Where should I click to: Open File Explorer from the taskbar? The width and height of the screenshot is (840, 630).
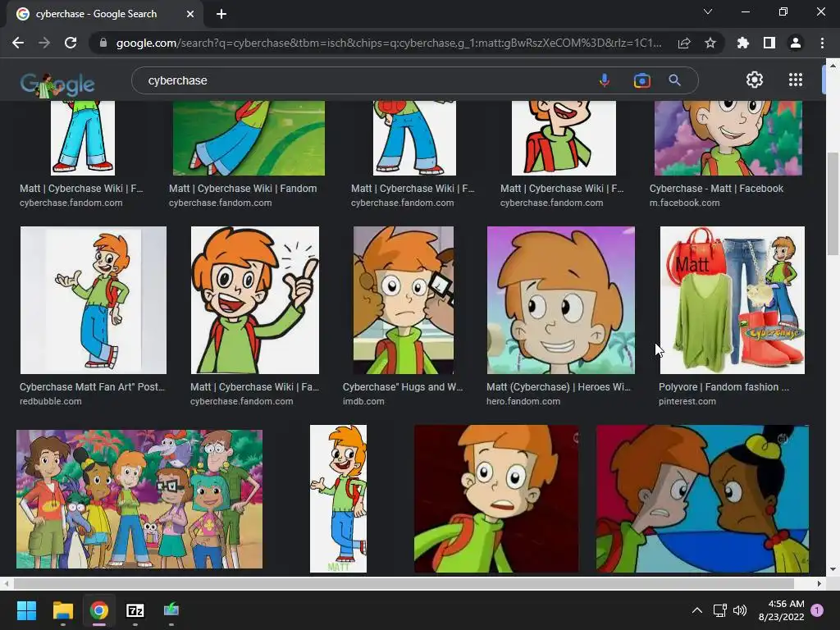click(x=62, y=610)
